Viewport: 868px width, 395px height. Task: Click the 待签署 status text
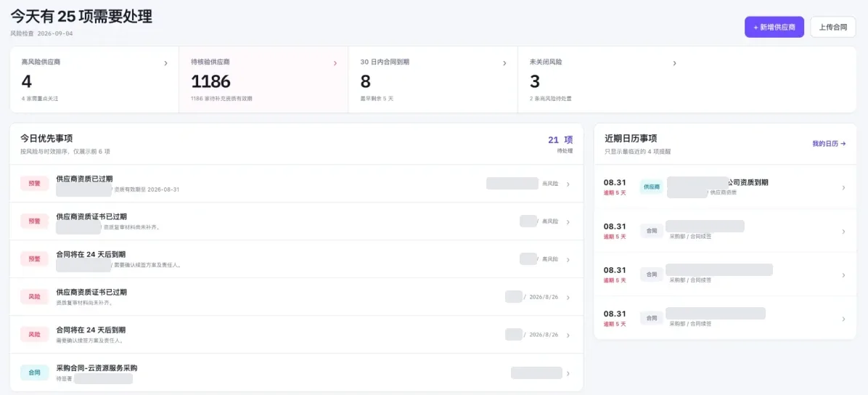click(x=64, y=379)
